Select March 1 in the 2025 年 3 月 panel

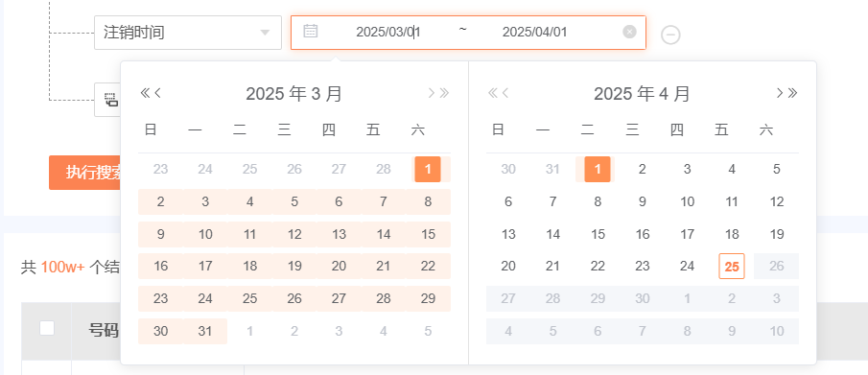click(x=428, y=170)
